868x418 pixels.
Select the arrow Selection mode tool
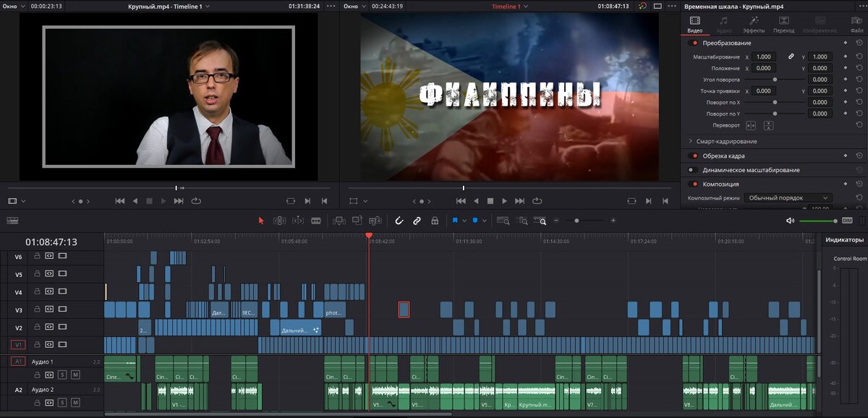tap(261, 221)
